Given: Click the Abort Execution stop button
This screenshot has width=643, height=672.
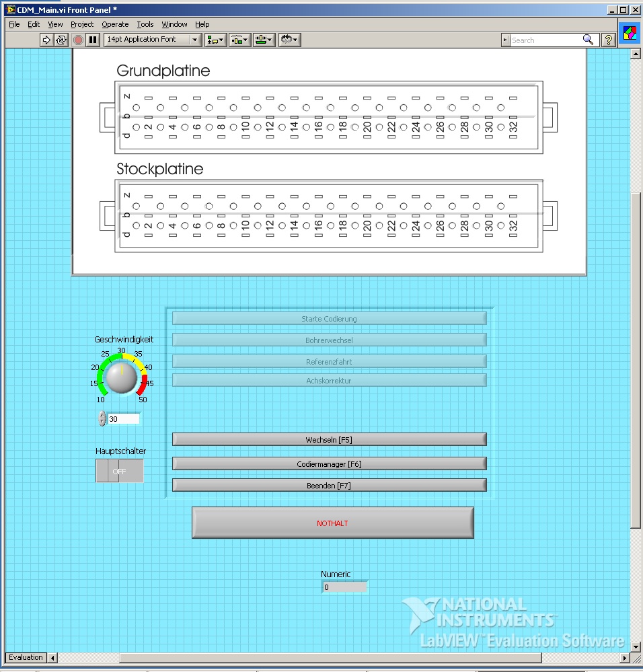Looking at the screenshot, I should pyautogui.click(x=78, y=40).
